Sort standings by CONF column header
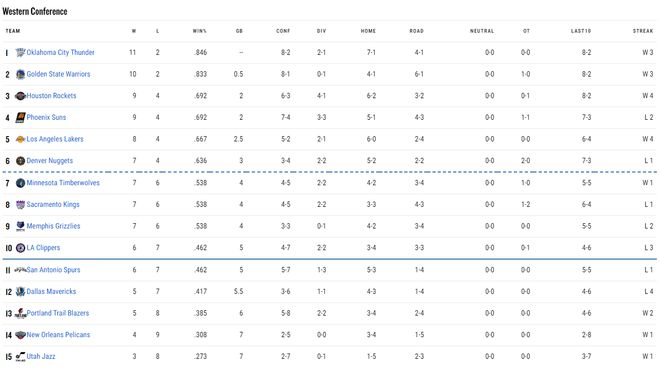This screenshot has width=660, height=372. [x=283, y=31]
